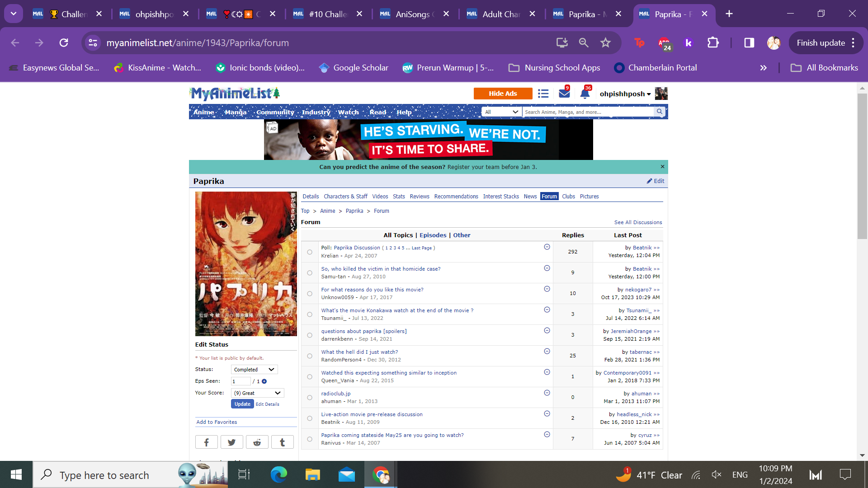Select radio for 'What the hell' topic
Viewport: 868px width, 488px height.
(310, 356)
